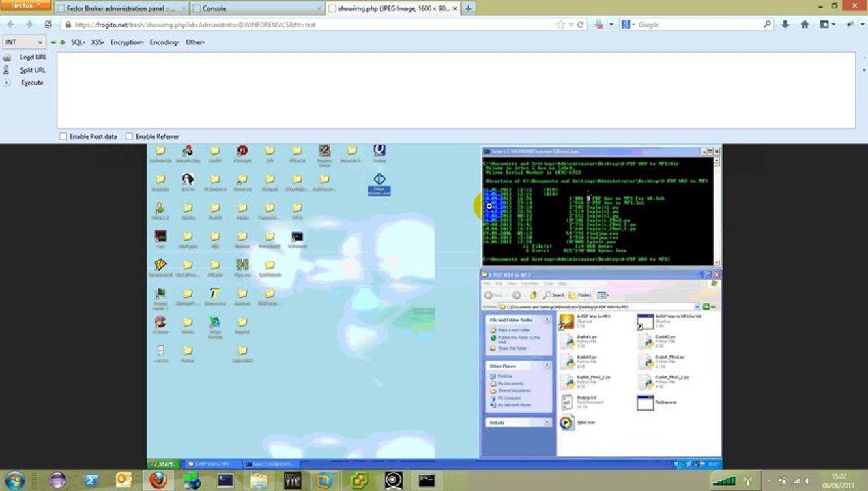
Task: Click the red X add-on toolbar icon
Action: pos(599,25)
